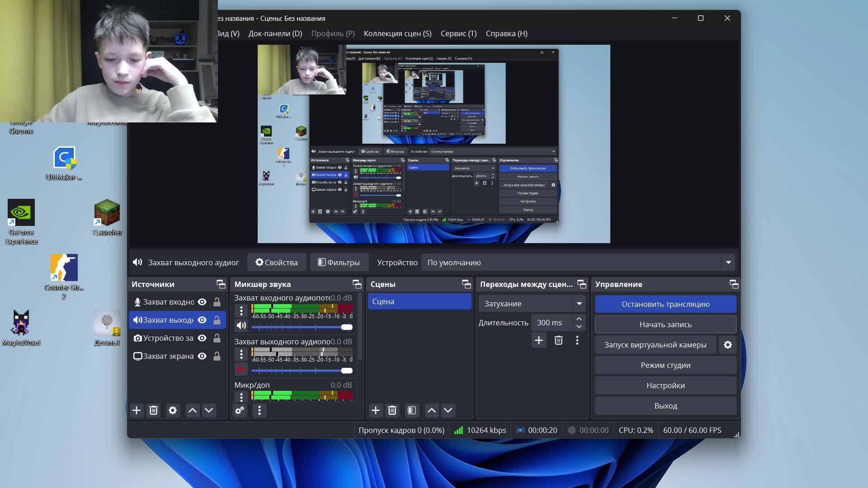This screenshot has width=868, height=488.
Task: Open source properties gear in Sources panel
Action: [x=173, y=410]
